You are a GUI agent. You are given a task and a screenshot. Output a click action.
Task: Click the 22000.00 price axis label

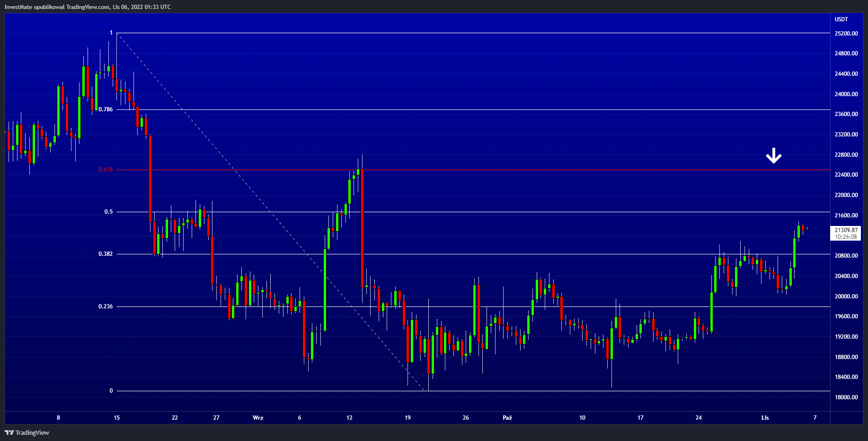click(x=846, y=195)
